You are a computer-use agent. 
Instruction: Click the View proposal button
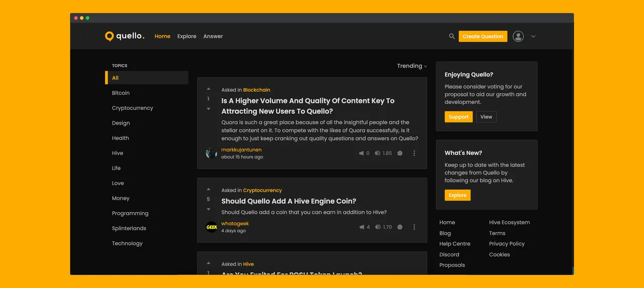pyautogui.click(x=486, y=117)
